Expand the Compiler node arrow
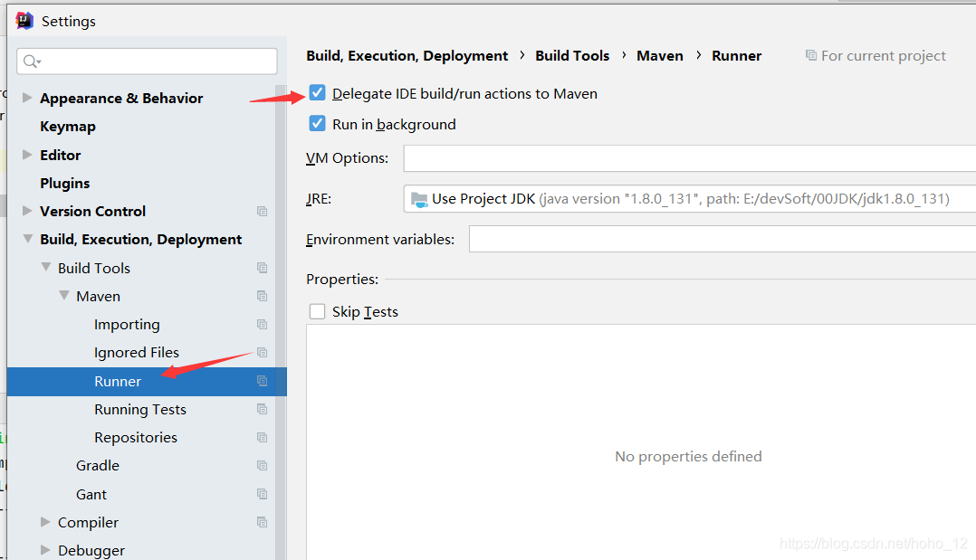 45,522
